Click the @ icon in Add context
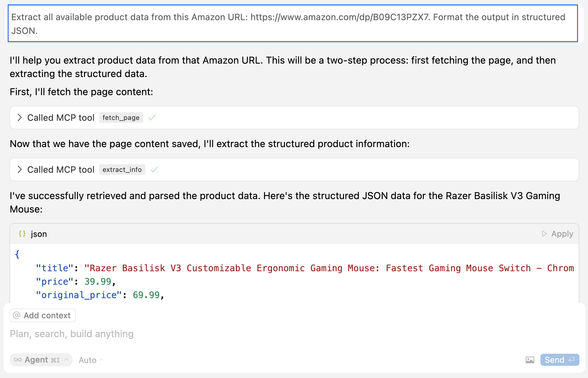Viewport: 588px width, 378px height. (x=17, y=315)
